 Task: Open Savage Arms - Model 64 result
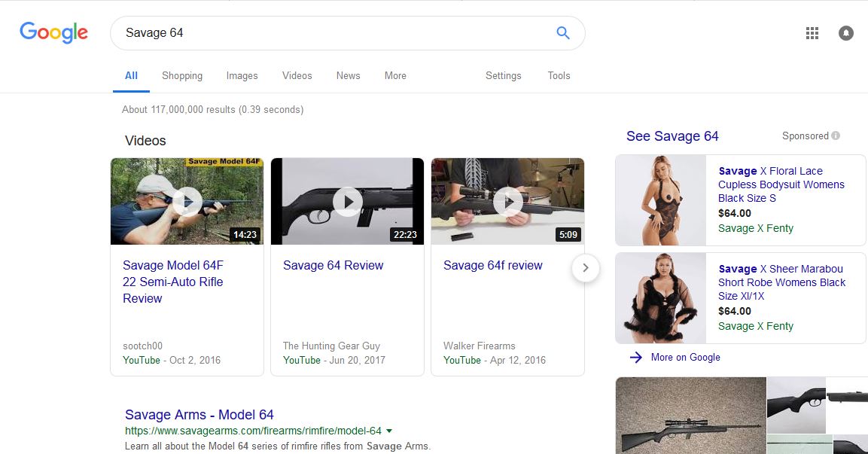(x=199, y=415)
